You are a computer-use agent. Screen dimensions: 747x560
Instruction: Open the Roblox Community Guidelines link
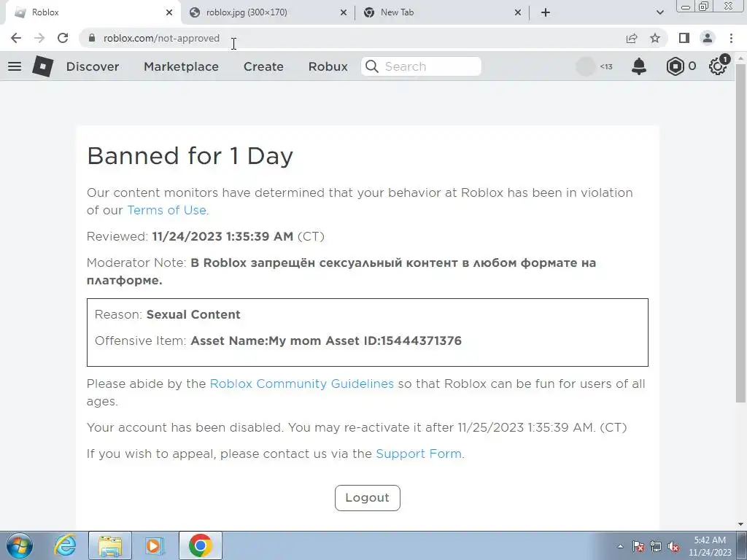tap(301, 384)
